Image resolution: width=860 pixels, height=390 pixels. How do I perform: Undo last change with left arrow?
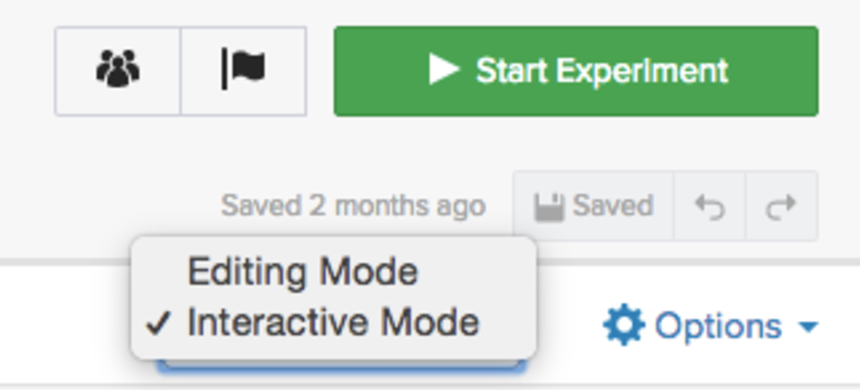pyautogui.click(x=709, y=206)
